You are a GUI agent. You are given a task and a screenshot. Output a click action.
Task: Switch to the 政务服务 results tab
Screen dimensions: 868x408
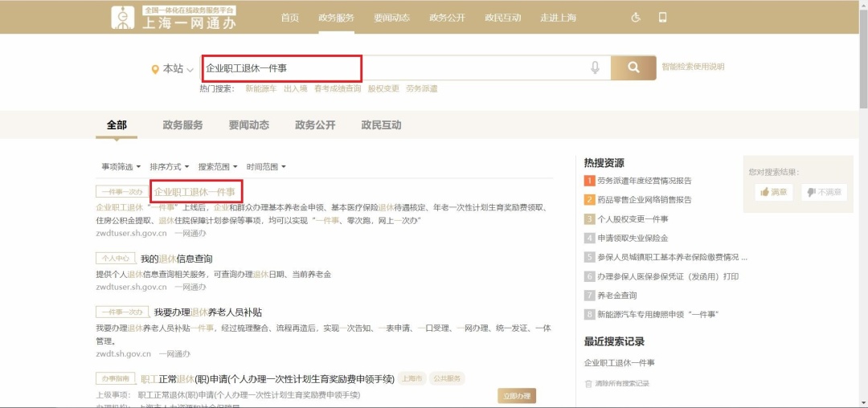click(x=182, y=125)
